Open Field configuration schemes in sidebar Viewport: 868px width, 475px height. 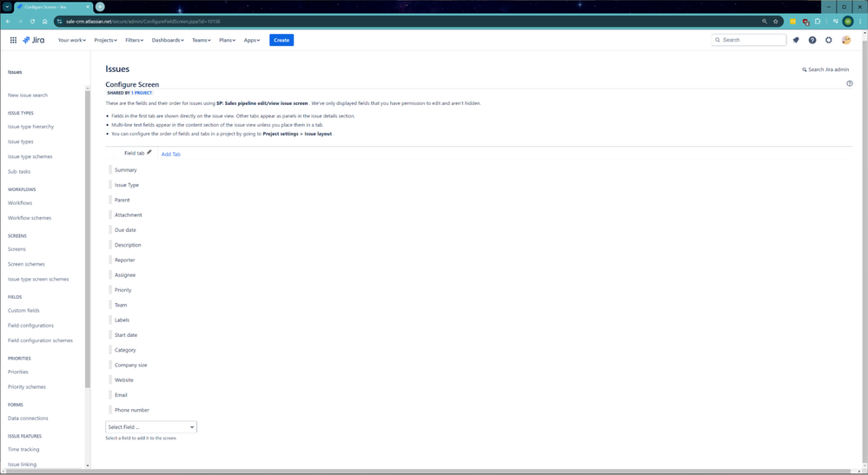click(x=41, y=340)
